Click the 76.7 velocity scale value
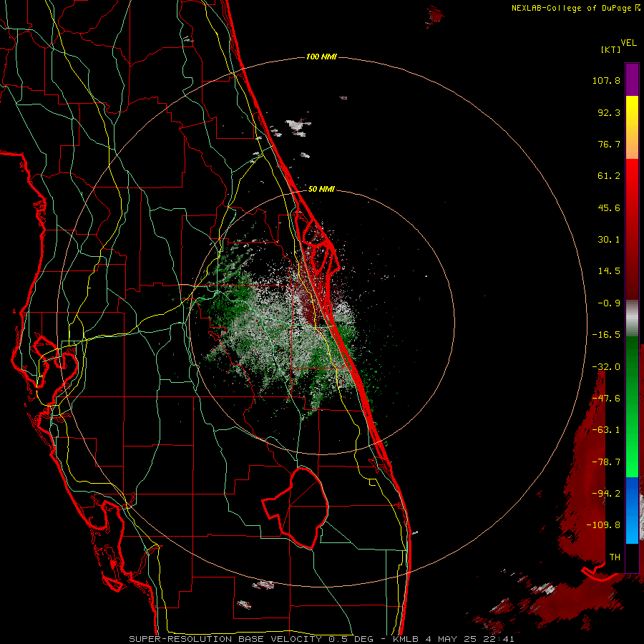 (609, 144)
